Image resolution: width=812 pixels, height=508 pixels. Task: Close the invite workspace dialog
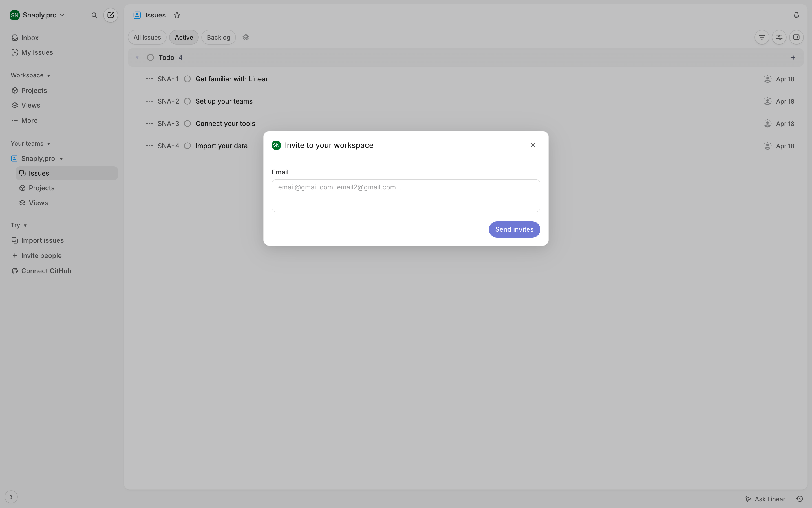coord(533,145)
